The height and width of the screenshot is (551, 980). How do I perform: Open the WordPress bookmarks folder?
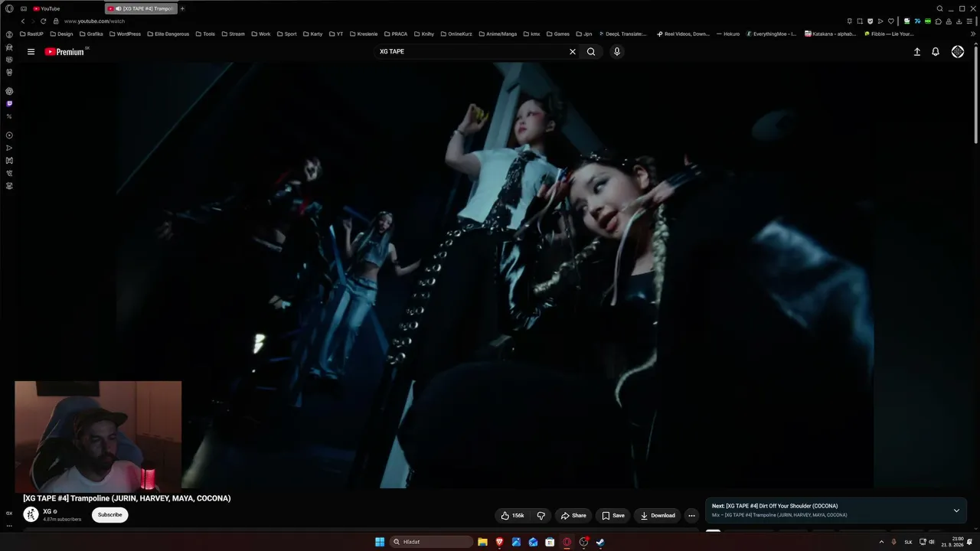[125, 34]
